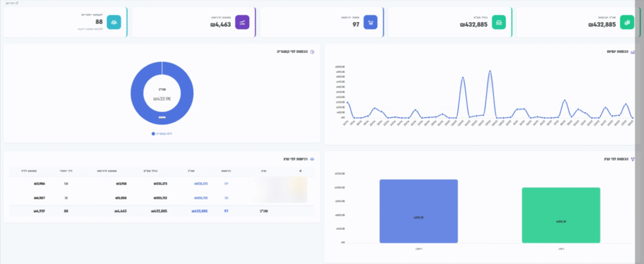Click the teal unique customers people icon
Viewport: 644px width, 264px height.
[114, 22]
